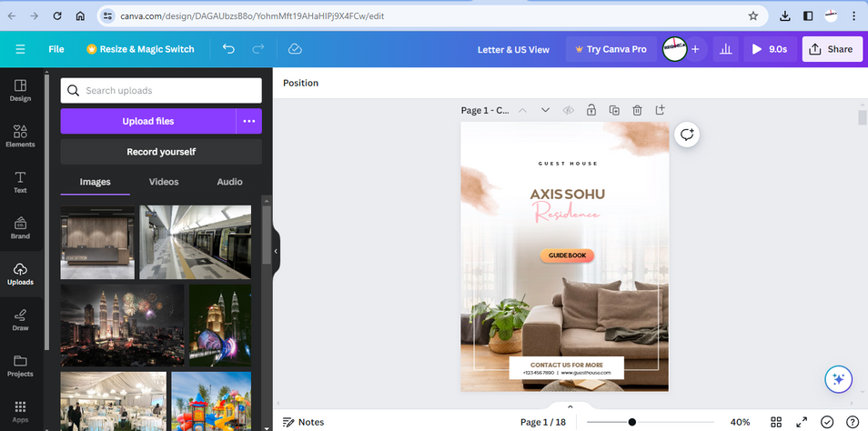Delete page with trash icon
868x431 pixels.
pos(637,110)
